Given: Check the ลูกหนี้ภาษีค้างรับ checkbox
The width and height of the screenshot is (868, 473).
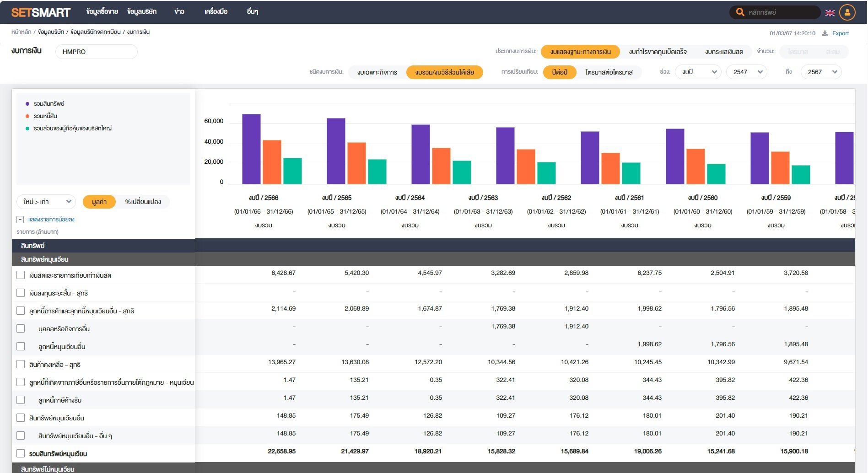Looking at the screenshot, I should tap(21, 400).
